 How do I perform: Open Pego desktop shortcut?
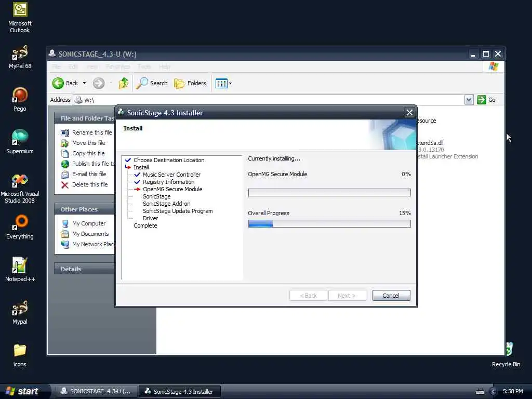[20, 99]
